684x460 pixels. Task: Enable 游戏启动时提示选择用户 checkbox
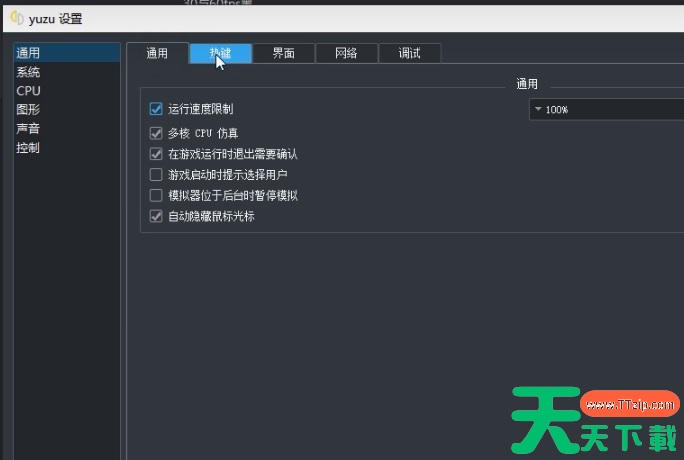pyautogui.click(x=156, y=175)
